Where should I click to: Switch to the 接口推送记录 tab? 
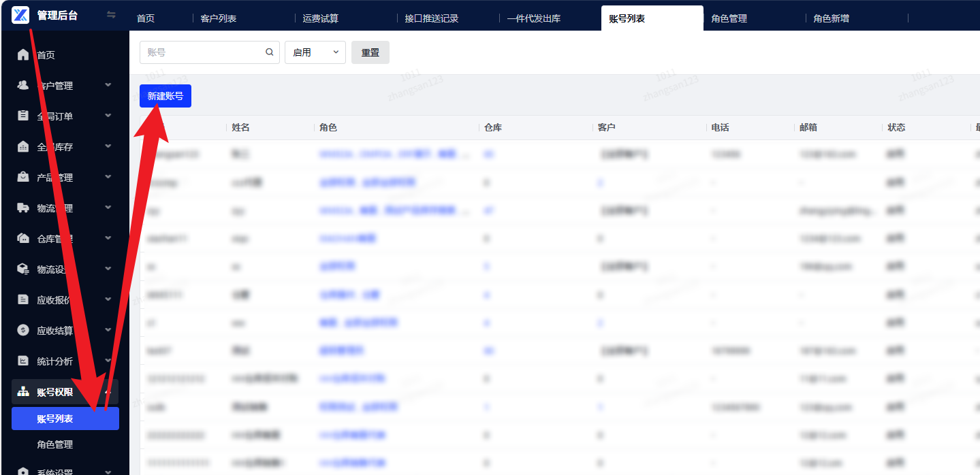tap(432, 18)
